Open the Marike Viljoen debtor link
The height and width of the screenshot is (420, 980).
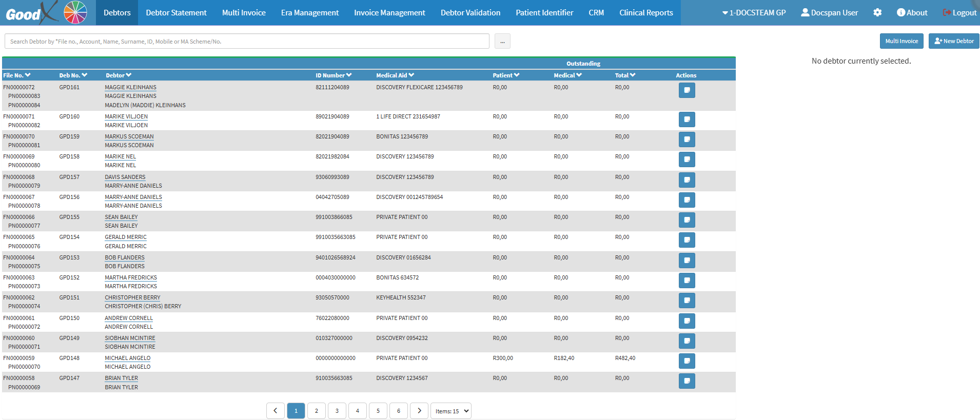[126, 116]
